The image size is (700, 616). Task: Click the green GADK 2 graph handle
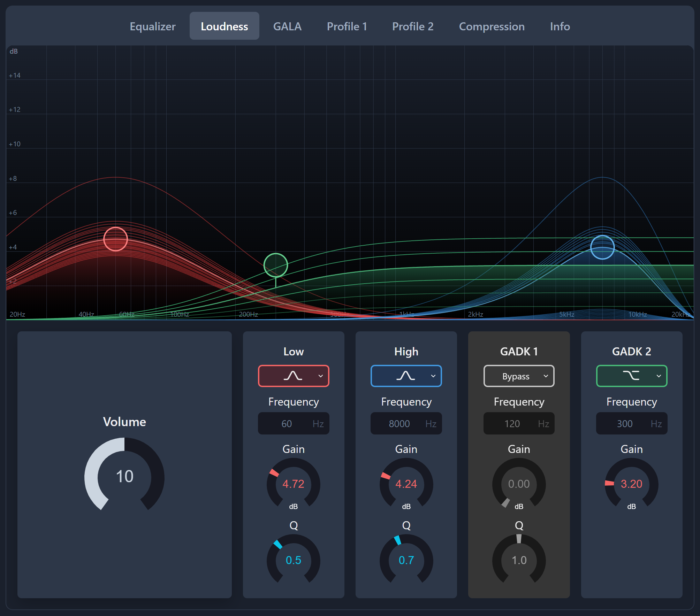point(275,265)
